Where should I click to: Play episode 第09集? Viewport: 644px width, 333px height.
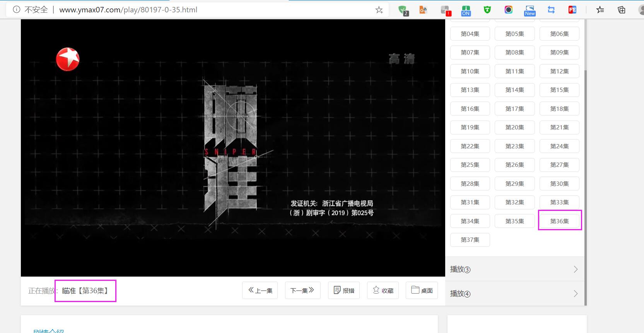coord(560,52)
